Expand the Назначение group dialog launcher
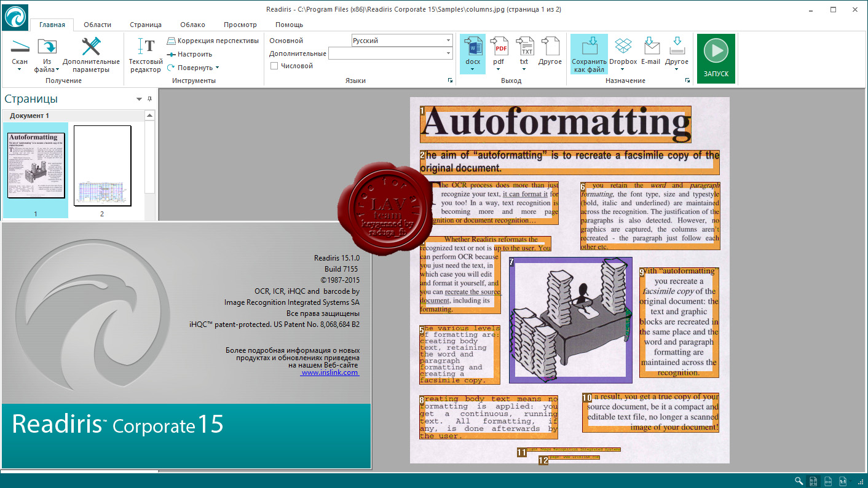This screenshot has width=868, height=488. point(687,81)
